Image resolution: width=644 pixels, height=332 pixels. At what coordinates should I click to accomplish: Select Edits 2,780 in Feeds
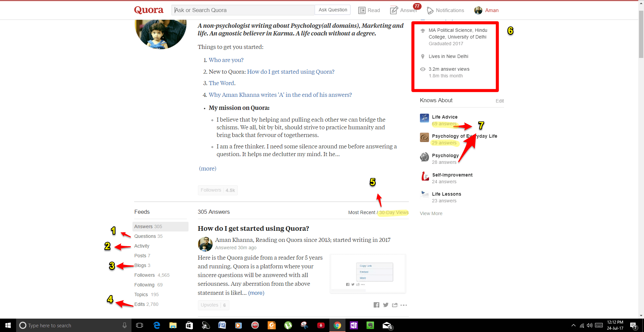pyautogui.click(x=146, y=304)
